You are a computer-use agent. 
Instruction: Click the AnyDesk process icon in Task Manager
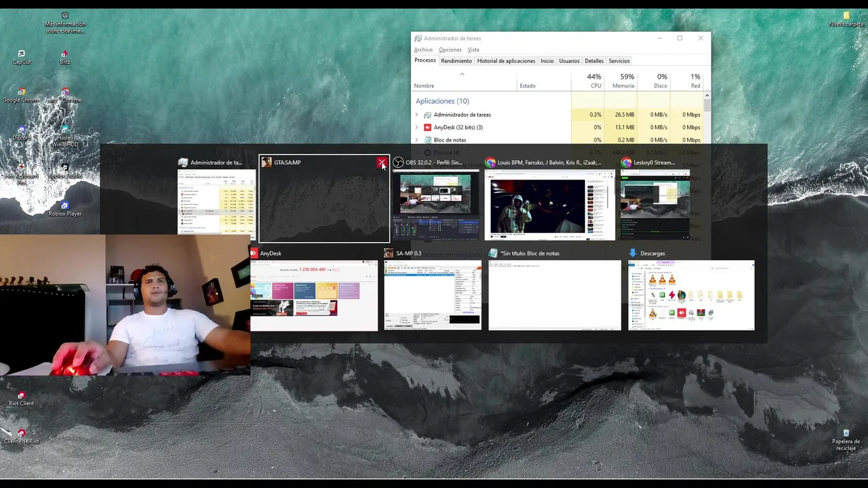click(427, 127)
